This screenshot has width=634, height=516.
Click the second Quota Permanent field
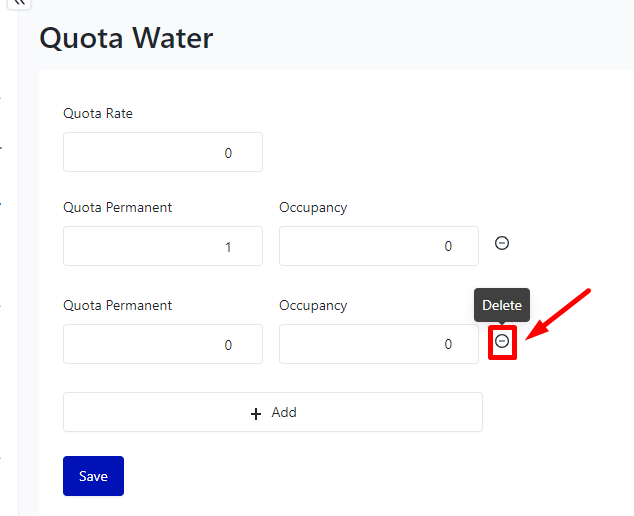coord(163,344)
